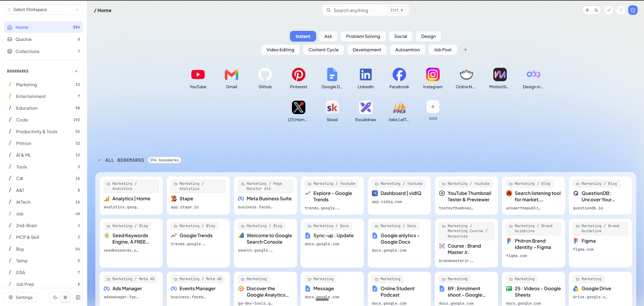Switch to the Ask tab
This screenshot has width=644, height=306.
pos(328,36)
